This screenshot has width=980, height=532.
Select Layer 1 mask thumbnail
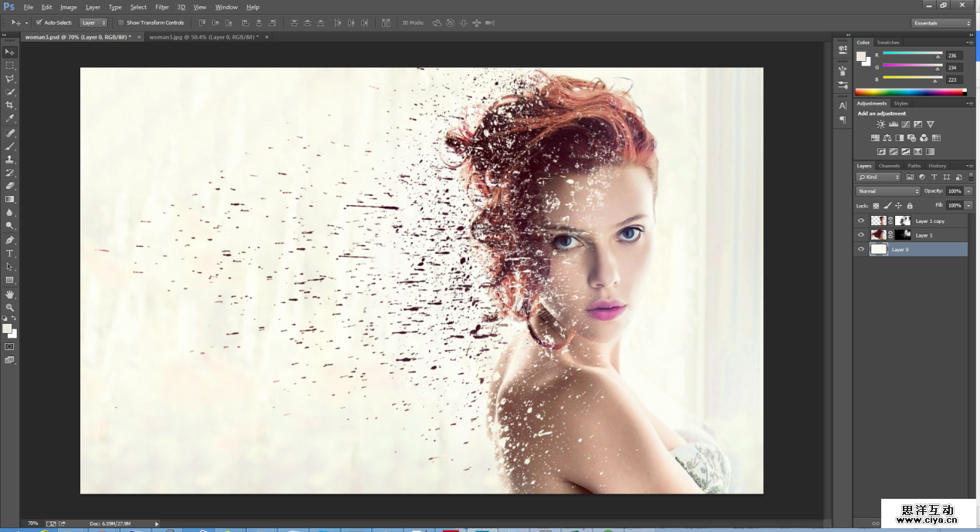[x=902, y=235]
